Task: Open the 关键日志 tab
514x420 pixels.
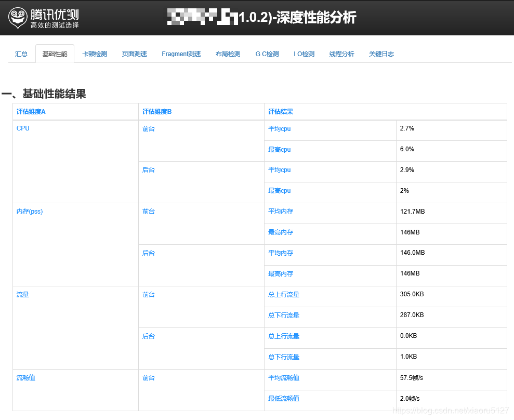Action: click(x=381, y=54)
